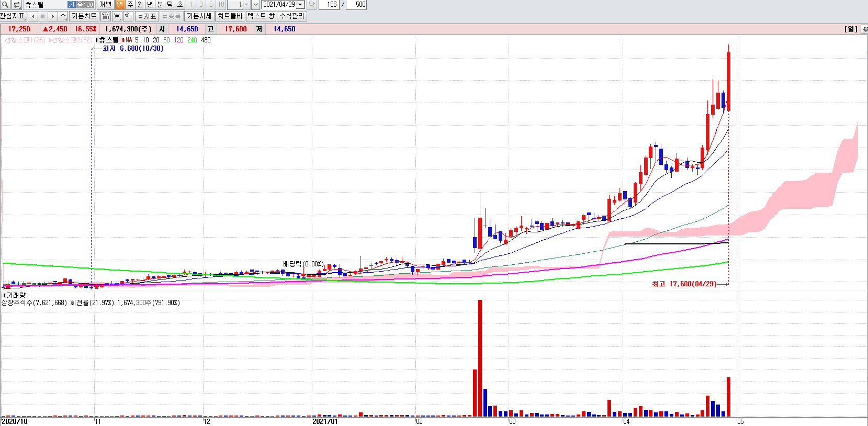This screenshot has height=426, width=868.
Task: Click the 휴스틸 stock name field
Action: (44, 5)
